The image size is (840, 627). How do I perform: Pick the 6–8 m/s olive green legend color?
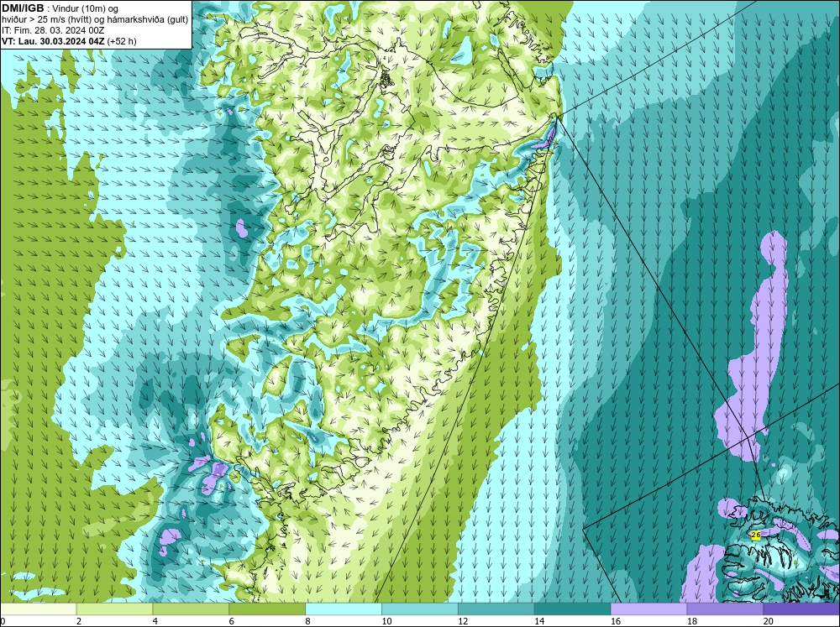pyautogui.click(x=267, y=609)
